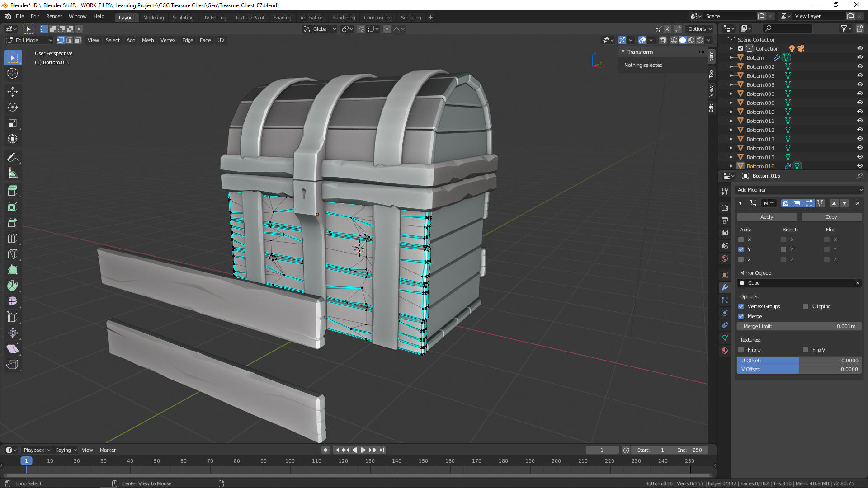Switch to the Sculpting workspace tab

(183, 18)
